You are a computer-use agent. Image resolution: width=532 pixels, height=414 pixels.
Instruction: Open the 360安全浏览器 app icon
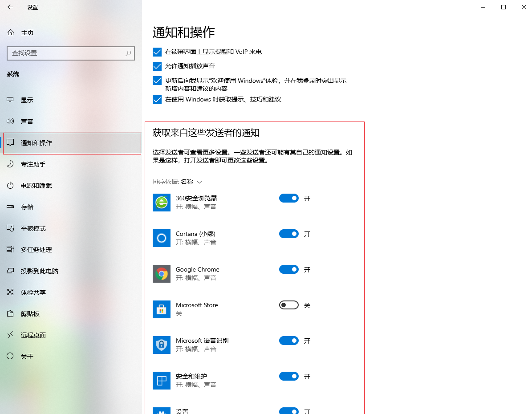tap(161, 203)
